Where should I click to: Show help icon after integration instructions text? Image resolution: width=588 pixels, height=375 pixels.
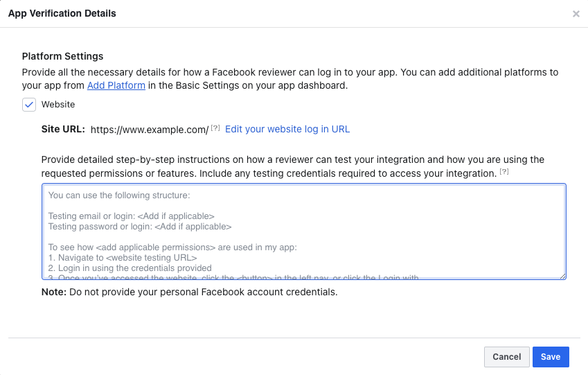[504, 172]
